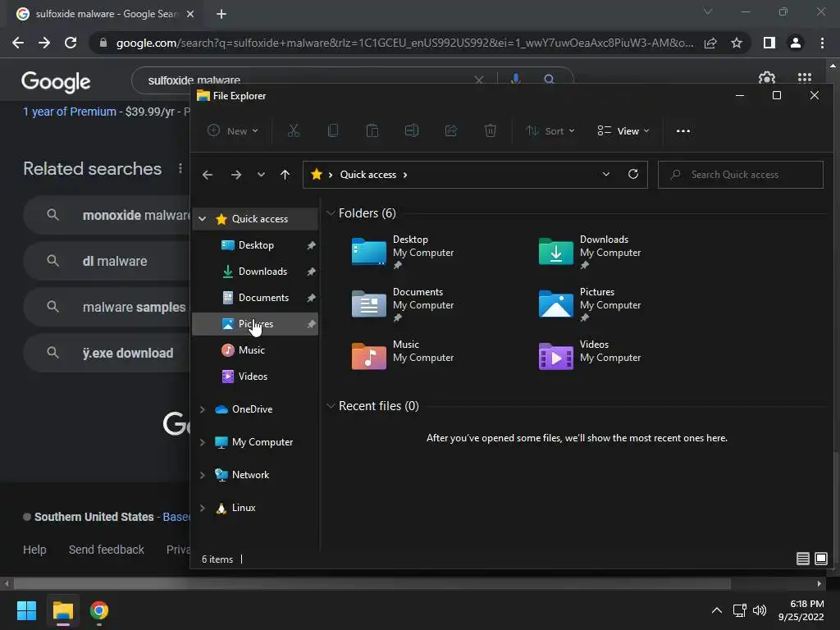
Task: Open recent locations dropdown arrow
Action: pos(261,175)
